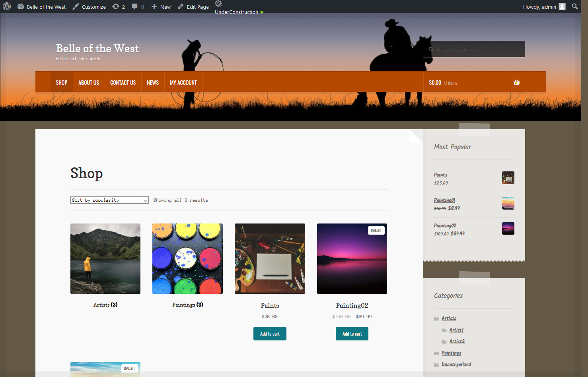
Task: Click Painting02 link in Most Popular
Action: (445, 225)
